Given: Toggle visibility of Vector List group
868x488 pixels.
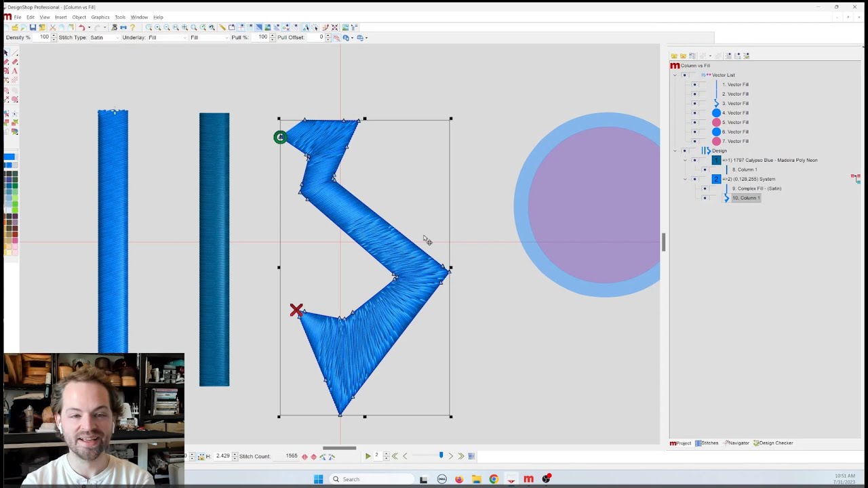Looking at the screenshot, I should coord(684,75).
